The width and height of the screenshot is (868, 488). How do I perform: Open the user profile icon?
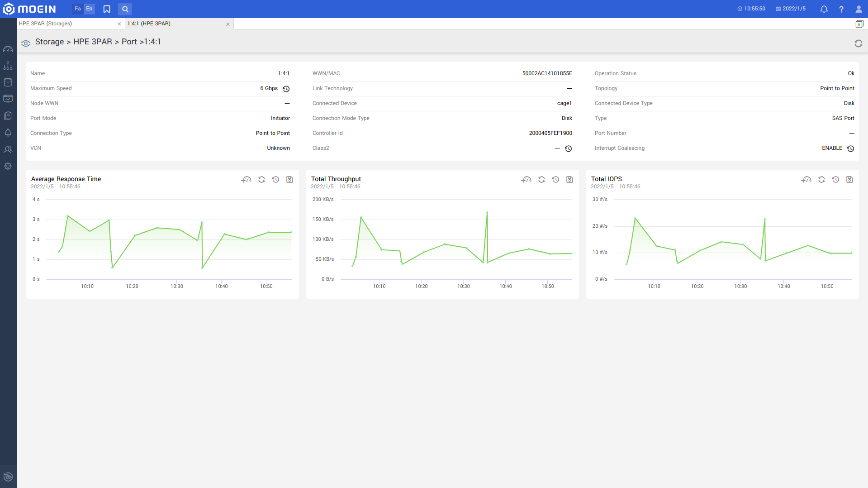(x=859, y=9)
